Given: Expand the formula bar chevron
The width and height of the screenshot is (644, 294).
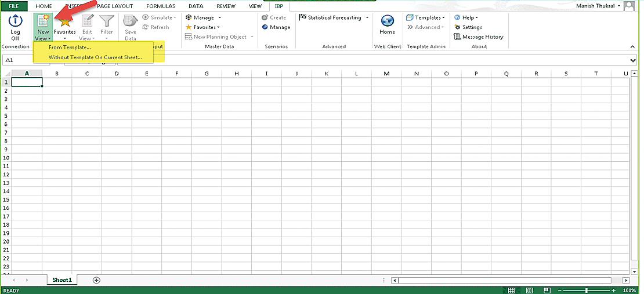Looking at the screenshot, I should click(x=633, y=60).
